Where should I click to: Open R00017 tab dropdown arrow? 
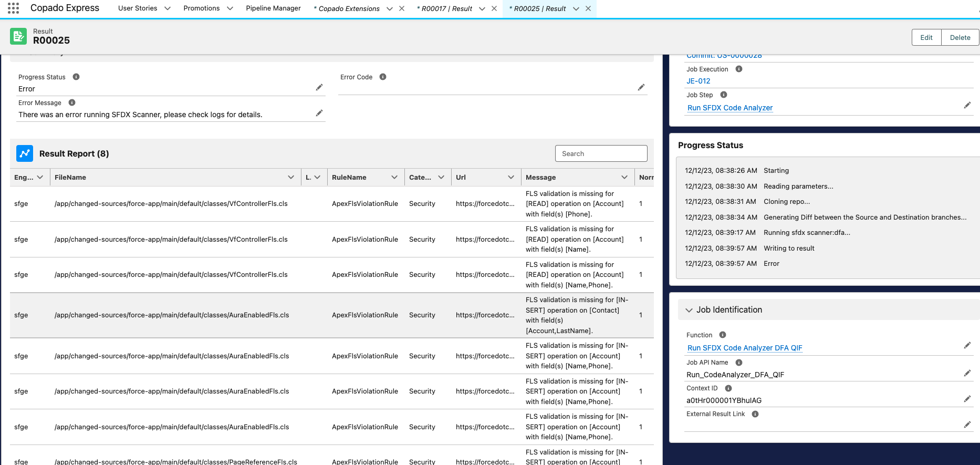tap(482, 8)
